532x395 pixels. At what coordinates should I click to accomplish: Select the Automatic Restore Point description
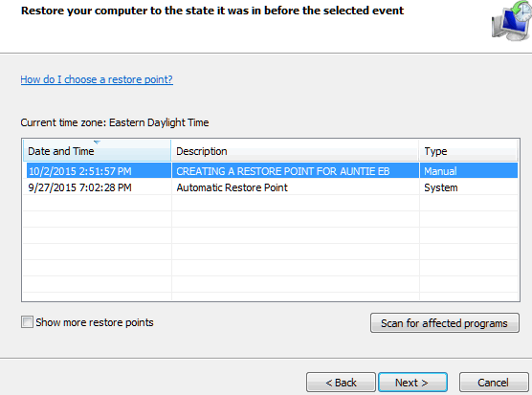click(233, 187)
